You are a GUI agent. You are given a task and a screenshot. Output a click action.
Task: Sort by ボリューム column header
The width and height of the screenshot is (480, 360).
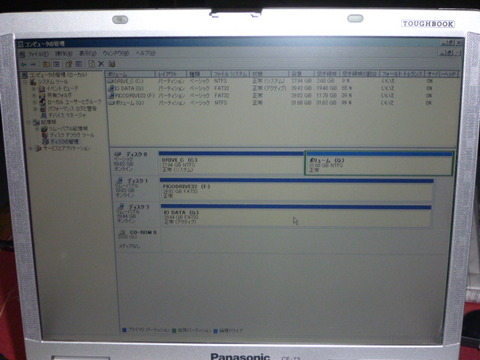[130, 74]
